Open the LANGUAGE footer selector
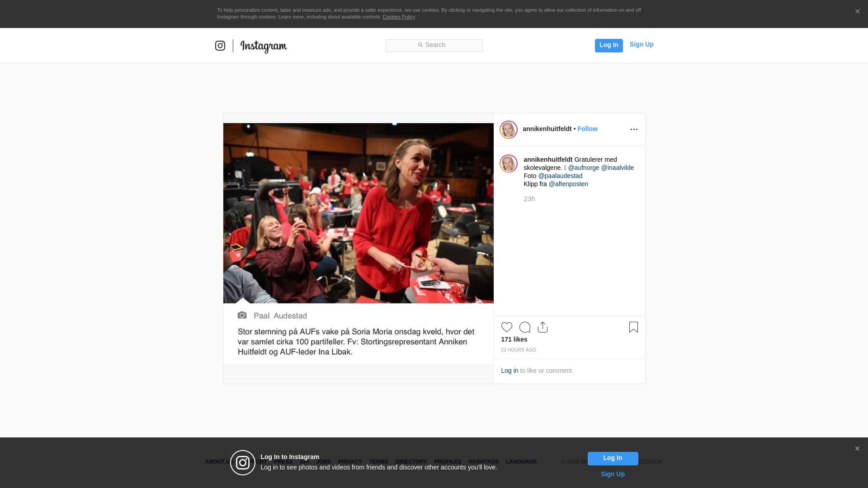 521,462
